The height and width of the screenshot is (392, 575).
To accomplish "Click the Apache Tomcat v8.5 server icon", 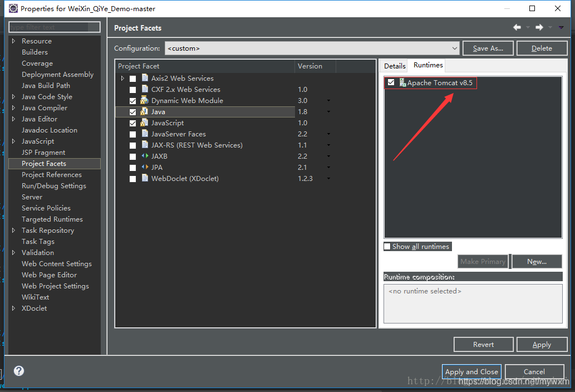I will click(402, 82).
